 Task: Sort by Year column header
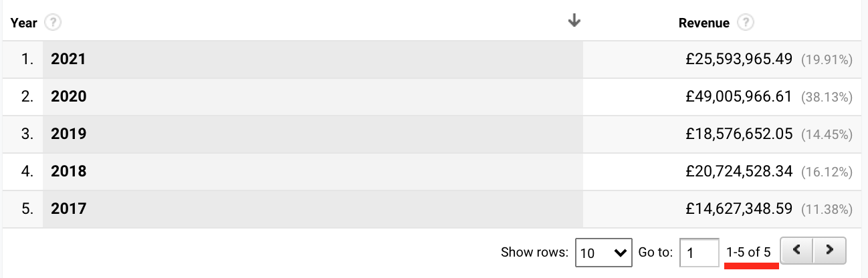[23, 23]
